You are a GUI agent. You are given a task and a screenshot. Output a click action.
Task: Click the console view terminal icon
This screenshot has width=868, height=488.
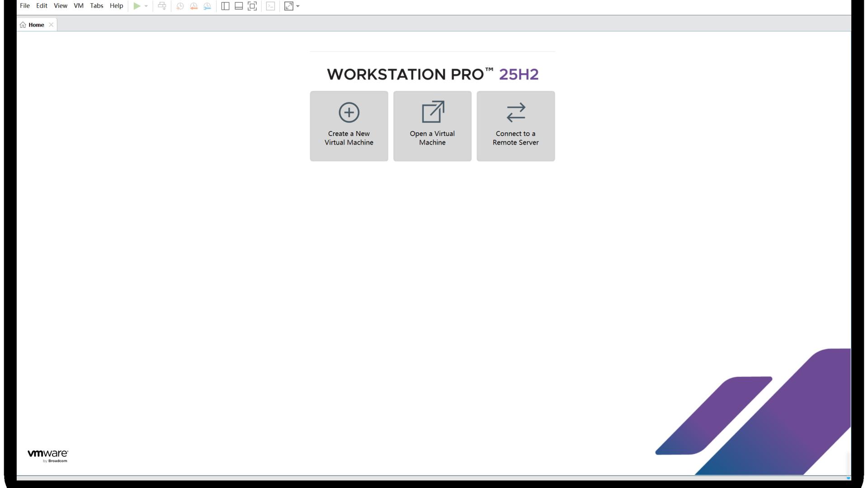(x=270, y=6)
